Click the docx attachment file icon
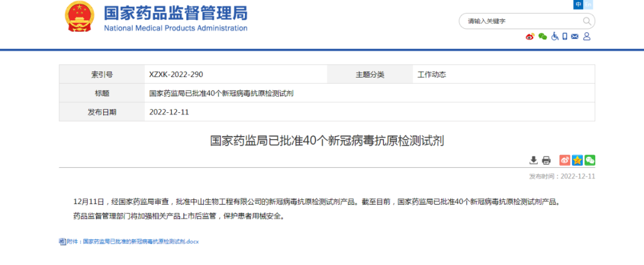 tap(63, 242)
